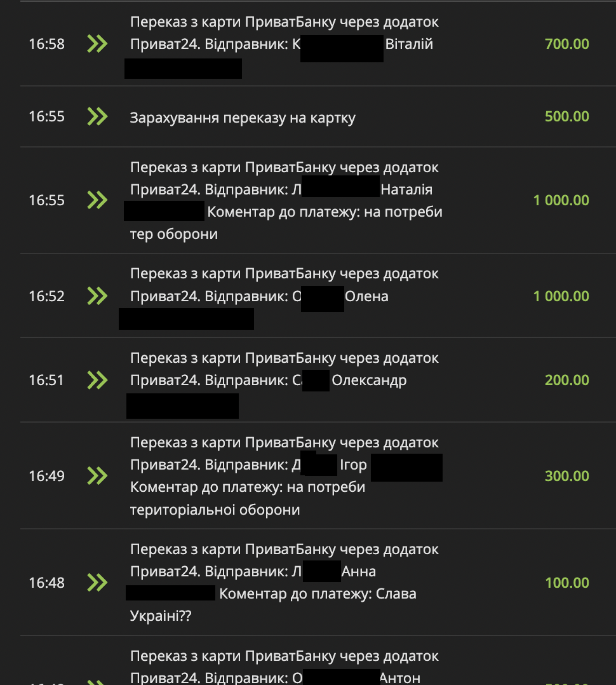
Task: Open the transfer description from Олена
Action: (284, 285)
